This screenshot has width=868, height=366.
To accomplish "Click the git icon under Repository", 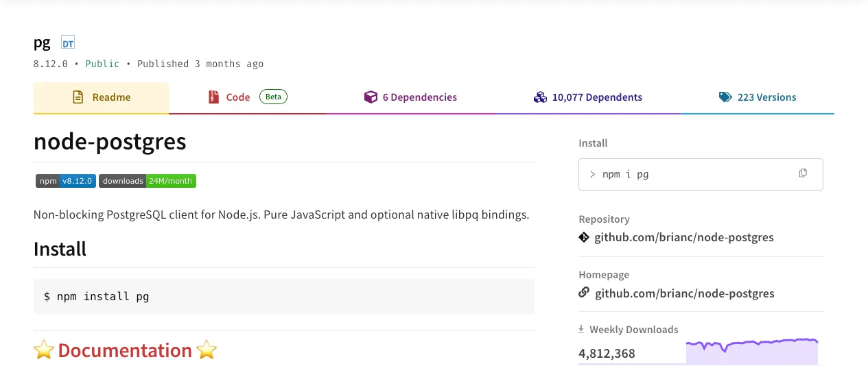I will pos(584,237).
